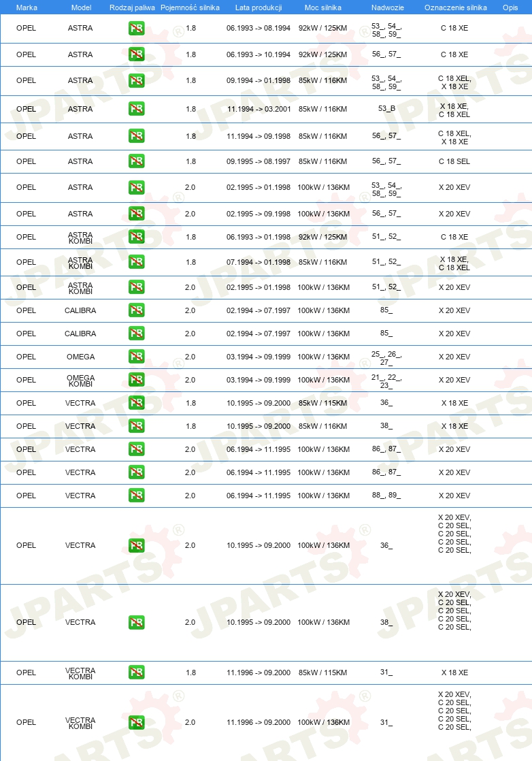
Task: Select 100kW / 136KM in the OMEGA KOMBI row
Action: [x=323, y=380]
